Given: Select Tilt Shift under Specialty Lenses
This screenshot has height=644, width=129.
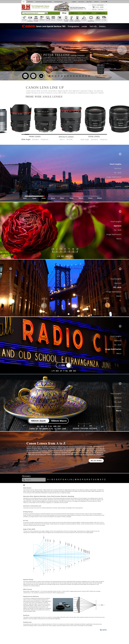Looking at the screenshot, I should click(x=69, y=140).
